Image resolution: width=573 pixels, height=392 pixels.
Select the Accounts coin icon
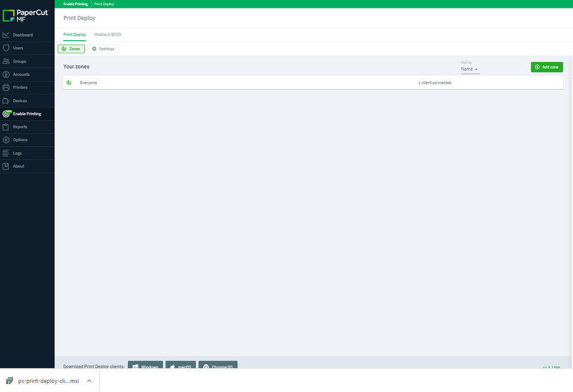pos(6,74)
